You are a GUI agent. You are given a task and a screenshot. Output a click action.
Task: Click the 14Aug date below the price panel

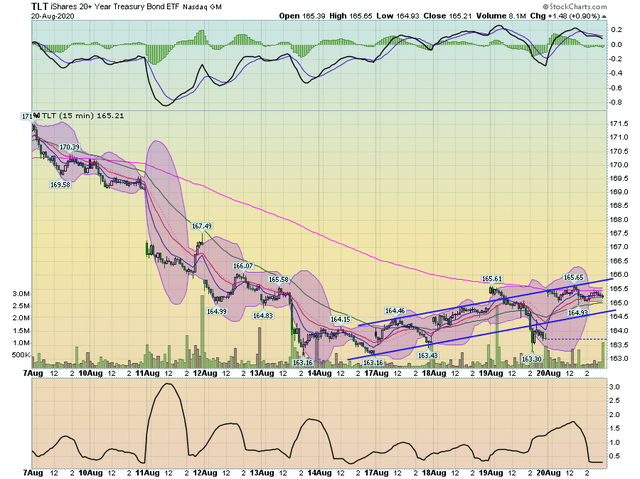click(x=319, y=373)
